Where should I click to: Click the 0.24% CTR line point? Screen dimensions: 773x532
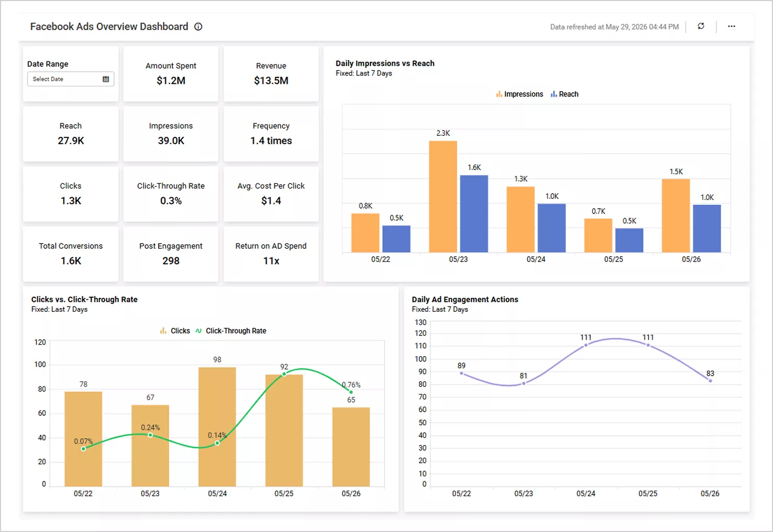(150, 435)
